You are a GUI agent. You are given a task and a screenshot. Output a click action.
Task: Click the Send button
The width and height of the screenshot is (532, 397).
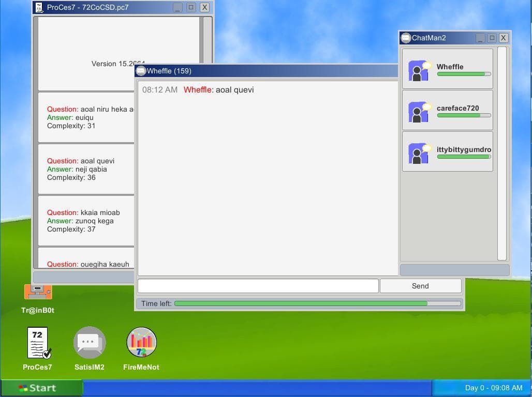420,286
